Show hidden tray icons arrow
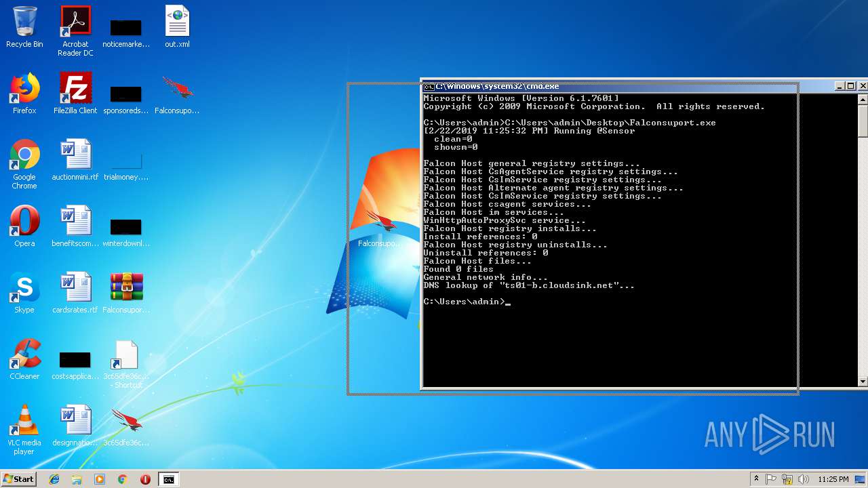The image size is (868, 488). point(756,479)
